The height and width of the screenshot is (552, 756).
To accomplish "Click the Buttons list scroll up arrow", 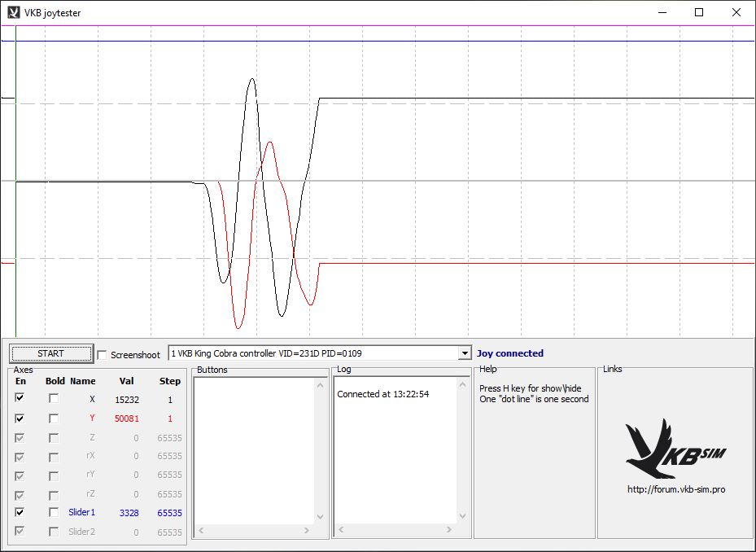I will tap(320, 385).
